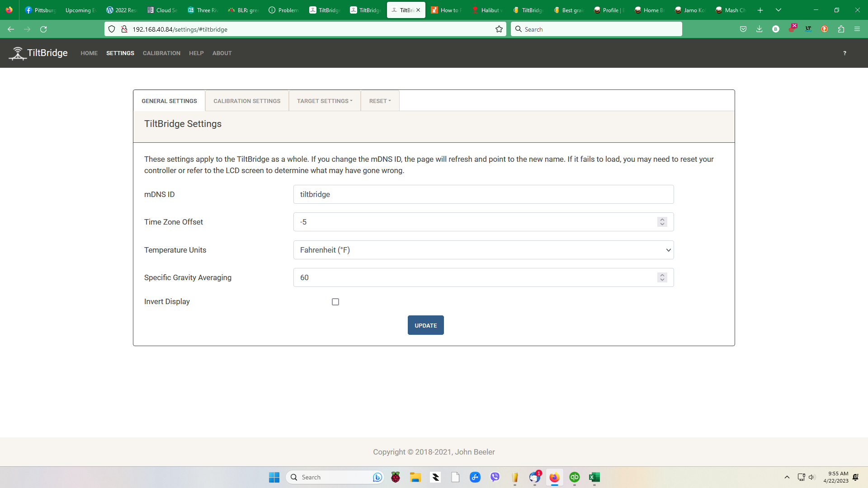Open the Temperature Units dropdown
Screen dimensions: 868x488
click(x=483, y=250)
